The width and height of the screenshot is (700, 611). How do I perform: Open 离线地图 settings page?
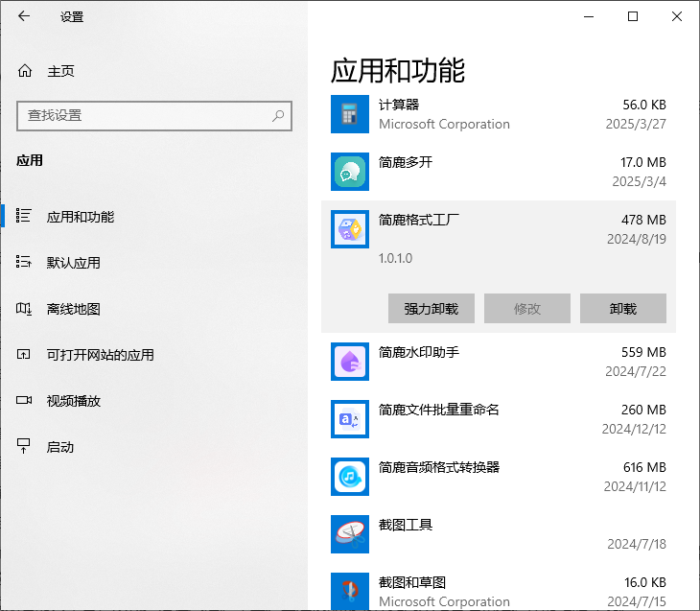coord(73,309)
